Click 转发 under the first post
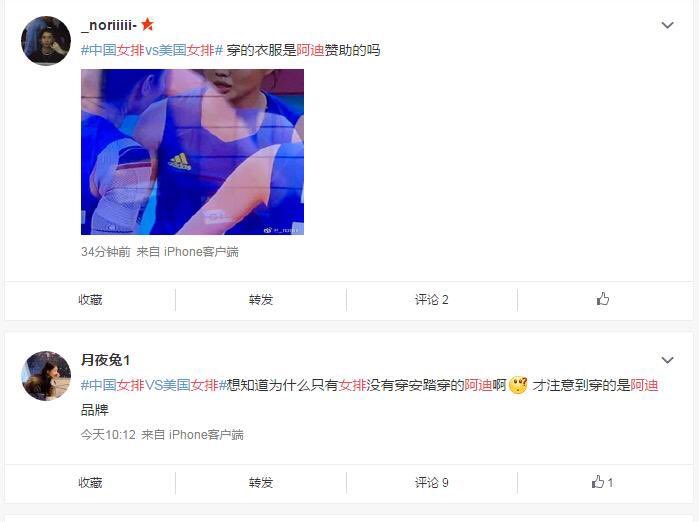 (261, 300)
